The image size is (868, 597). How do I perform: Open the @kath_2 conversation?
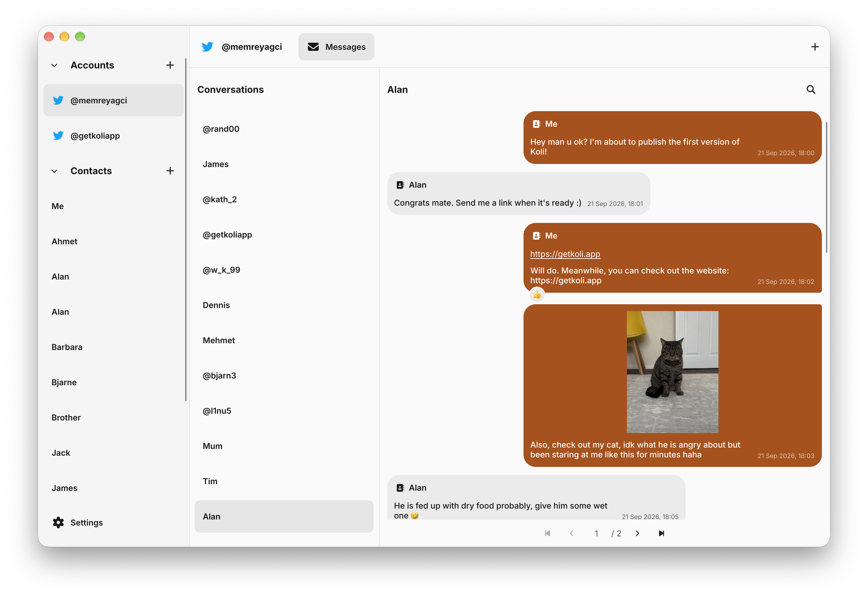coord(284,199)
